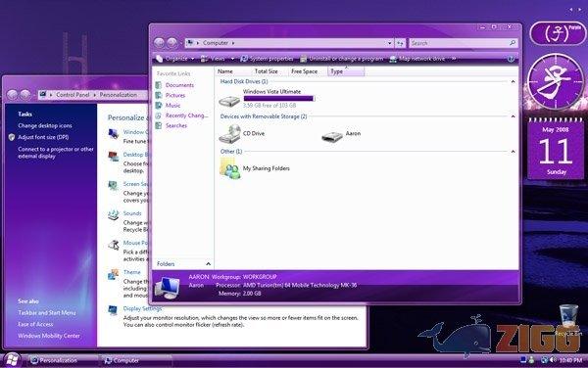The image size is (588, 368).
Task: Collapse Devices with Removable Storage group
Action: pos(513,116)
